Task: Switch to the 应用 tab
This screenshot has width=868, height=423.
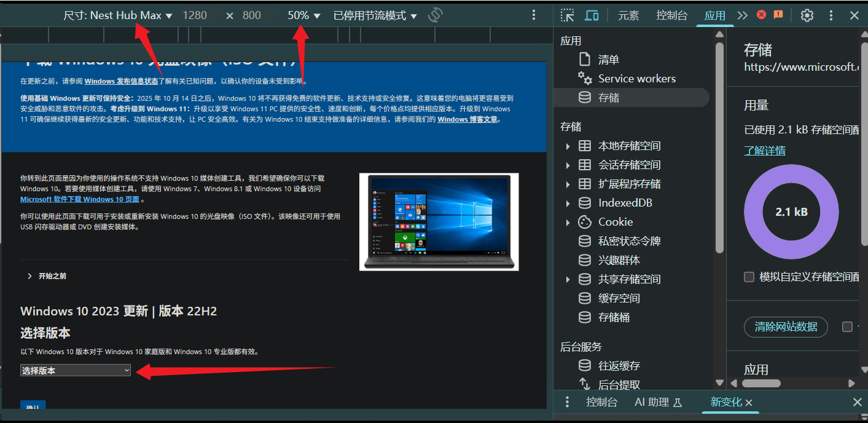Action: pos(715,15)
